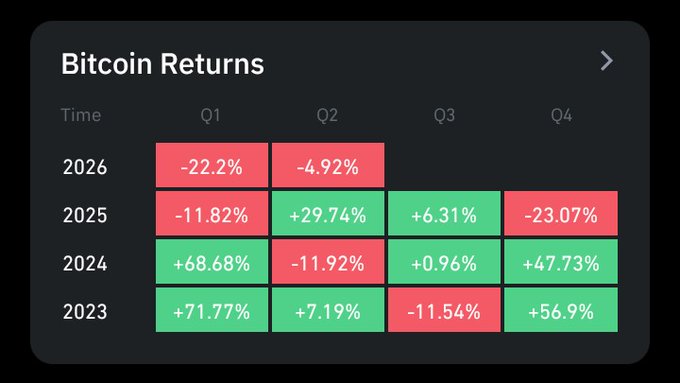Select the 2025 row label

[85, 215]
